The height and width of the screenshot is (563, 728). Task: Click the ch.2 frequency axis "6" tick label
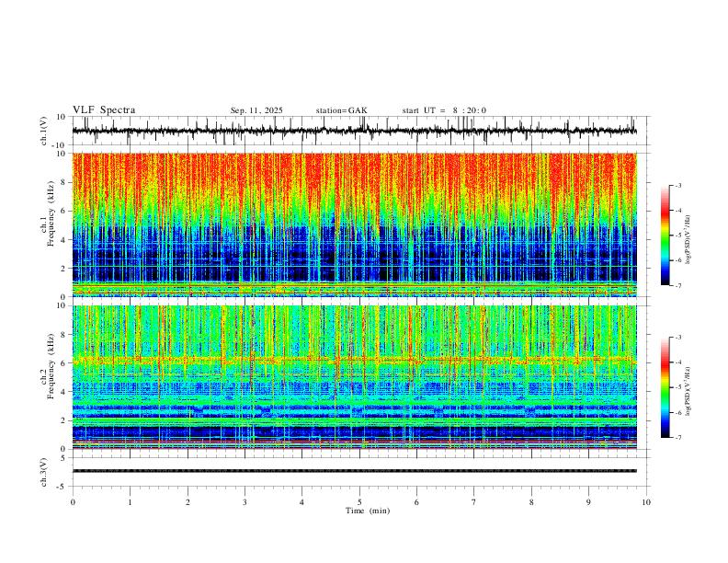(63, 363)
